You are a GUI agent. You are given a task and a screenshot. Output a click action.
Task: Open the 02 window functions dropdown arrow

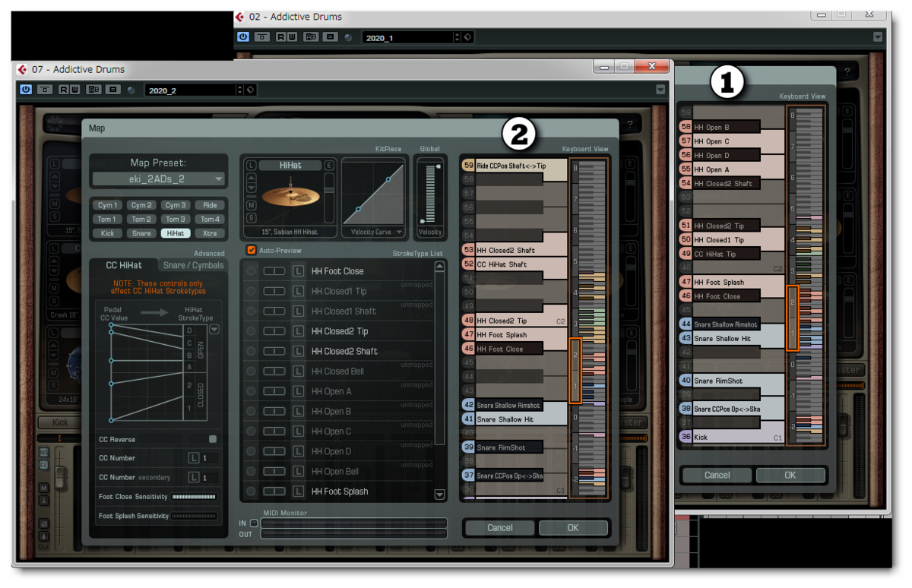tap(878, 36)
